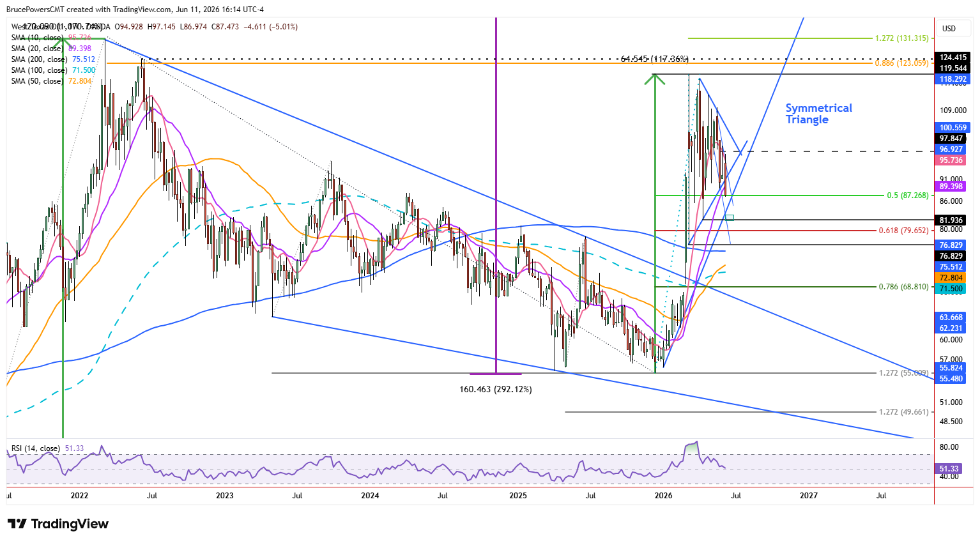Click the 160.463 (292.12%) measurement label

(496, 389)
